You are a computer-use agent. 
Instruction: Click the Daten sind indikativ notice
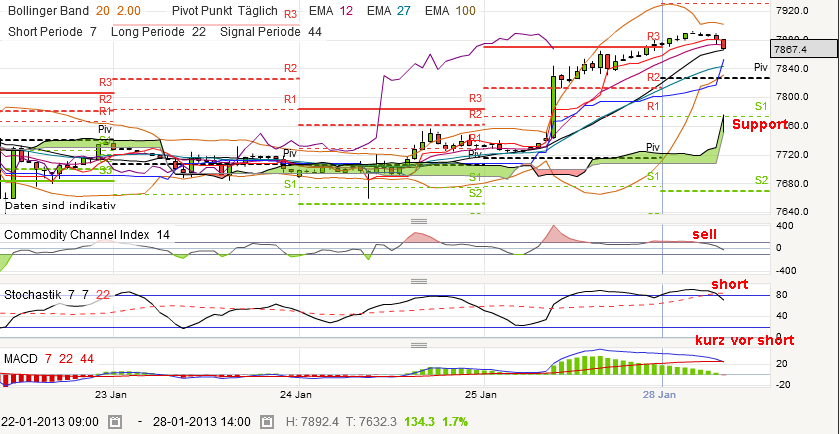(60, 205)
